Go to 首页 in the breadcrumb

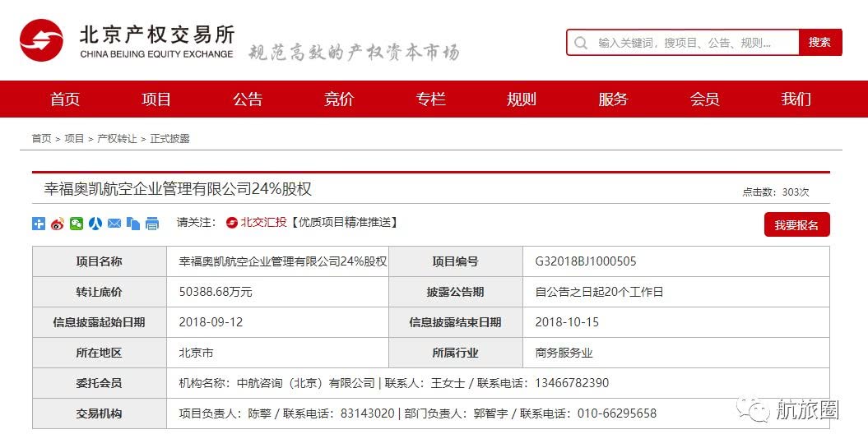click(x=41, y=138)
